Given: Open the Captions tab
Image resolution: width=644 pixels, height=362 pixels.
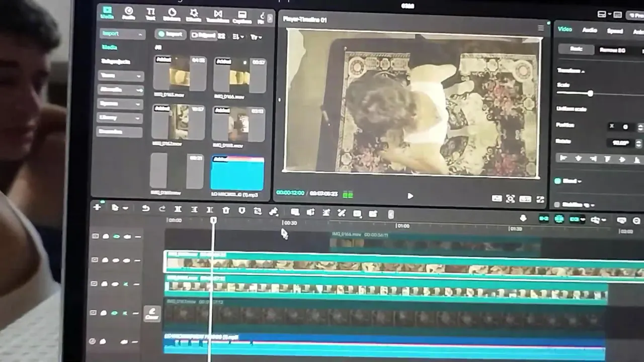Looking at the screenshot, I should pyautogui.click(x=242, y=16).
